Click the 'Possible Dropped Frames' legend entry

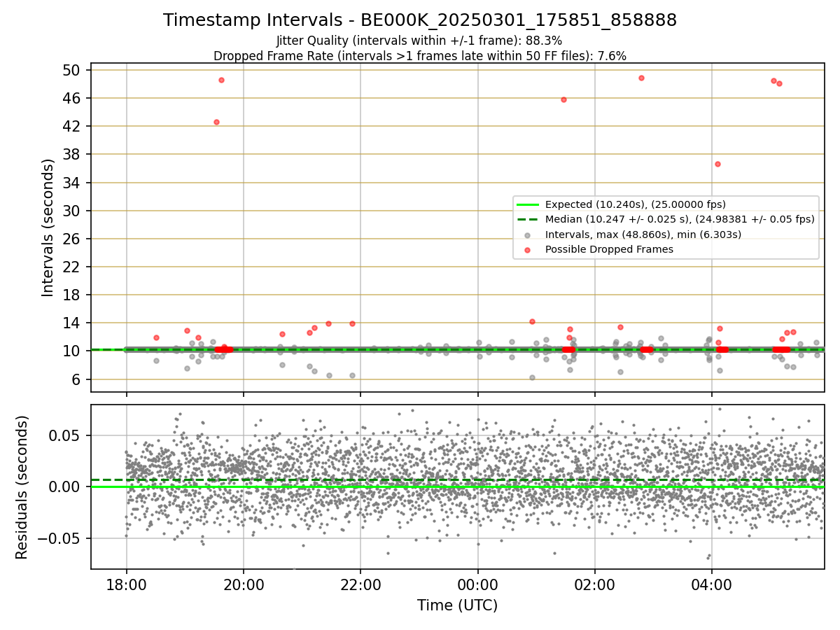[609, 249]
